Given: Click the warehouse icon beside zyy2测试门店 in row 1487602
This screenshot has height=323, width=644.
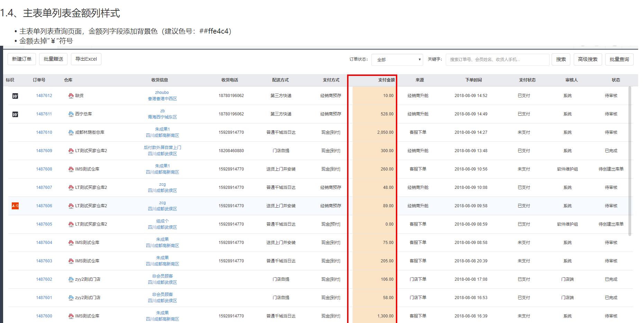Looking at the screenshot, I should tap(71, 279).
